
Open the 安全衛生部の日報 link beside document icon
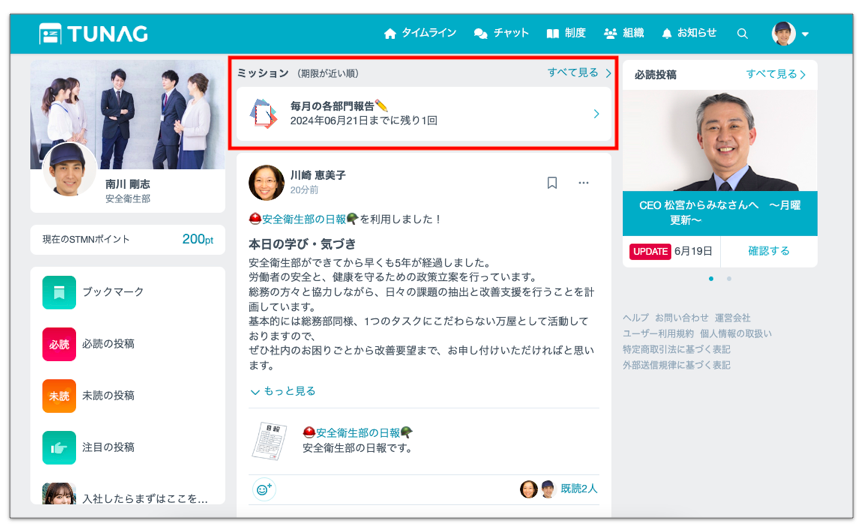(358, 433)
